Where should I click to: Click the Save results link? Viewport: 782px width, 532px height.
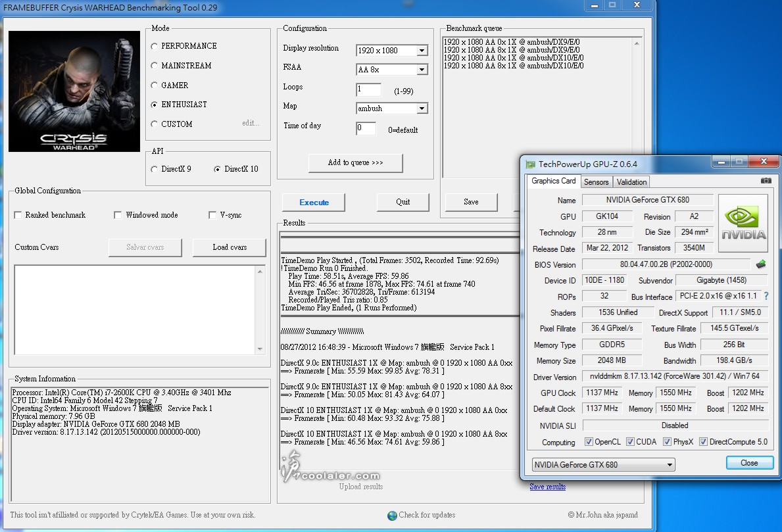pos(548,487)
